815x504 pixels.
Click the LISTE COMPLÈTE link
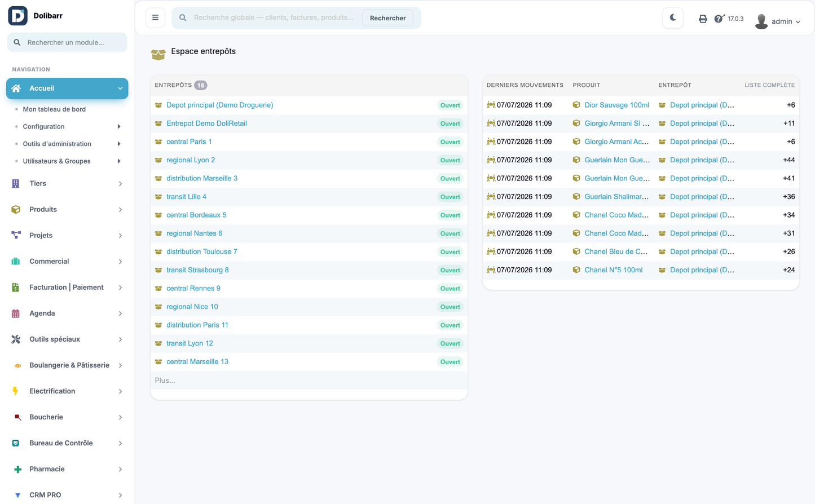pos(769,85)
